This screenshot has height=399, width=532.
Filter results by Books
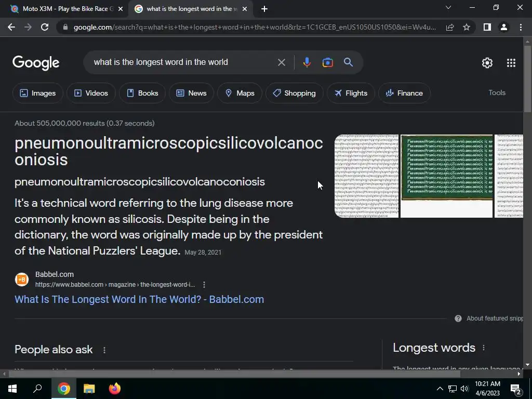142,93
